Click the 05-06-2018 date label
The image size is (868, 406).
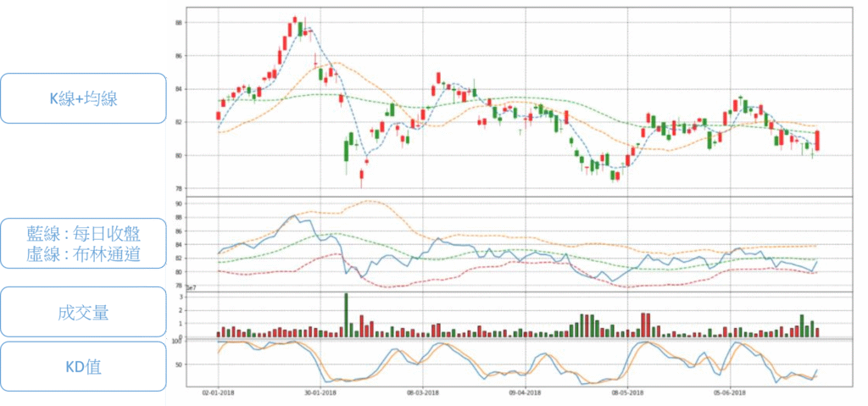coord(730,393)
